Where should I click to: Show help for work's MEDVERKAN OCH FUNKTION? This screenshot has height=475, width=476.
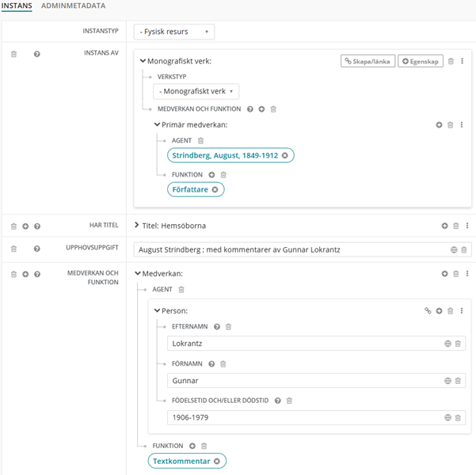click(x=249, y=109)
